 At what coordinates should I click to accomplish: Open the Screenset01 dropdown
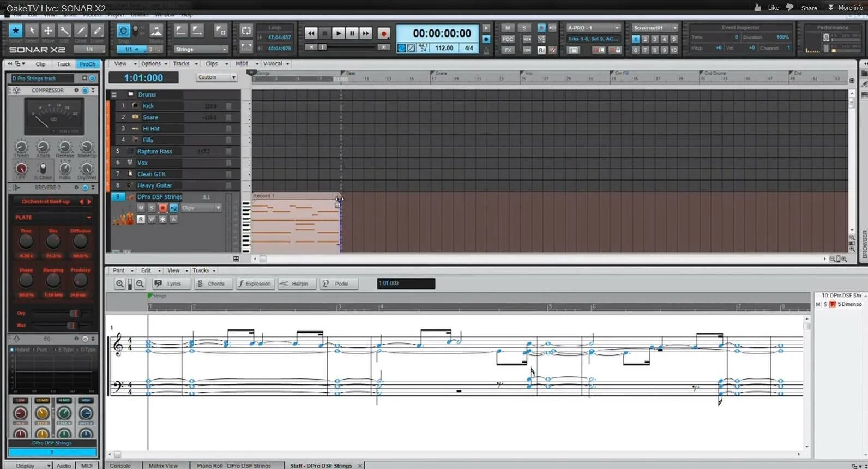click(x=654, y=28)
